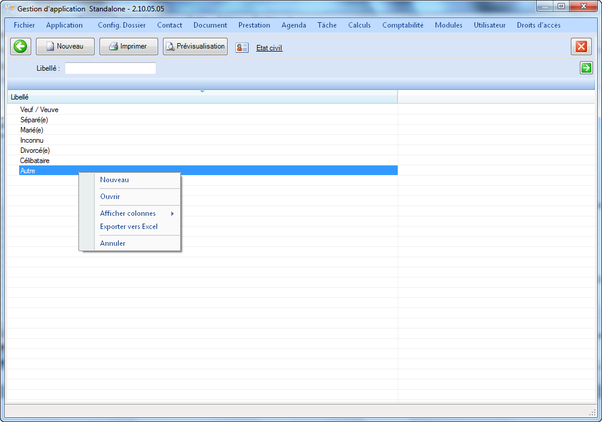Image resolution: width=602 pixels, height=422 pixels.
Task: Open Prévisualisation print preview
Action: [195, 46]
